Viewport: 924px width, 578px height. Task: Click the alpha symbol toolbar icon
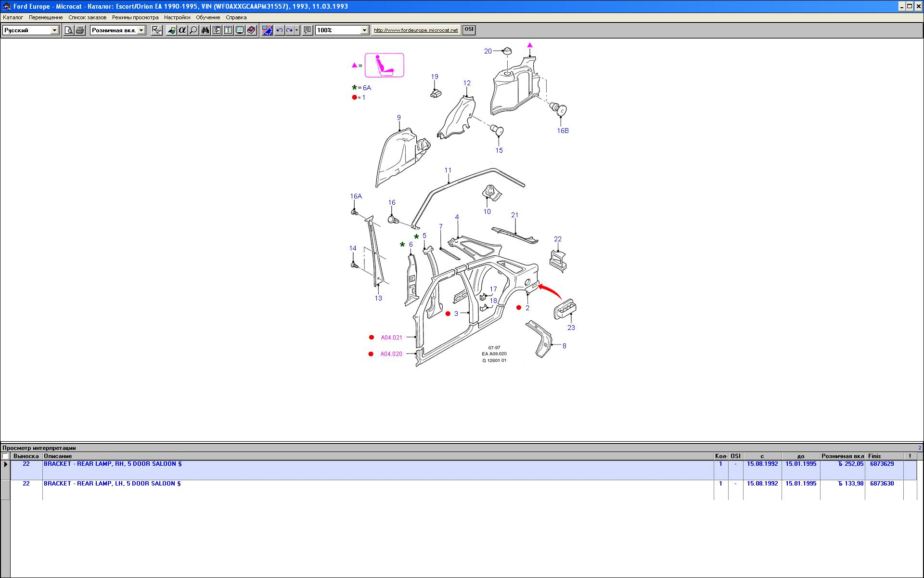[x=182, y=30]
